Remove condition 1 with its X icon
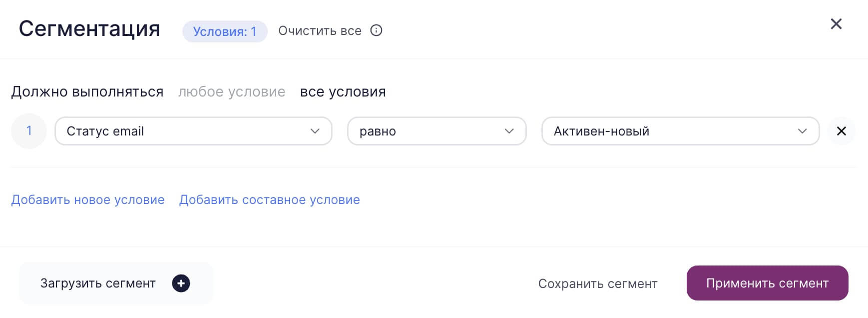 (842, 131)
